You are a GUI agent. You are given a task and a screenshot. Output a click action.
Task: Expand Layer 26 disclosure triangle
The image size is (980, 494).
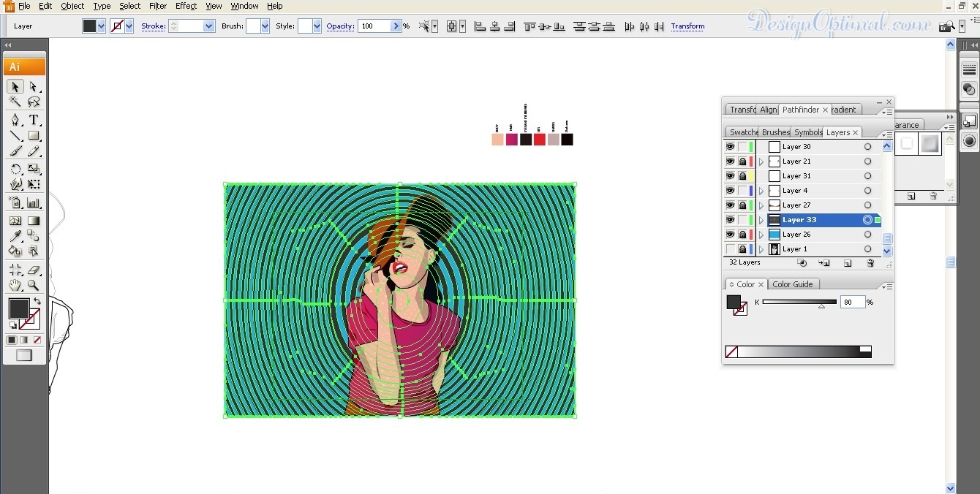click(x=761, y=235)
